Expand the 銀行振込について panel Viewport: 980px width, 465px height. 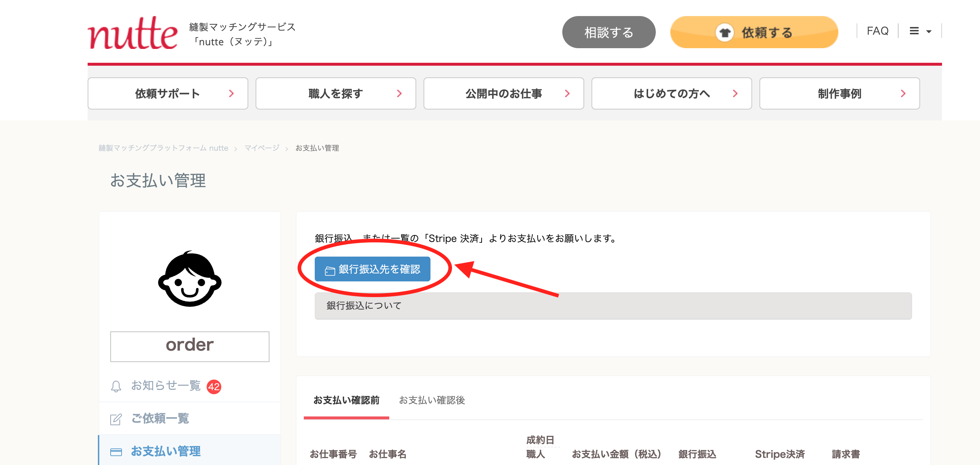[x=613, y=306]
